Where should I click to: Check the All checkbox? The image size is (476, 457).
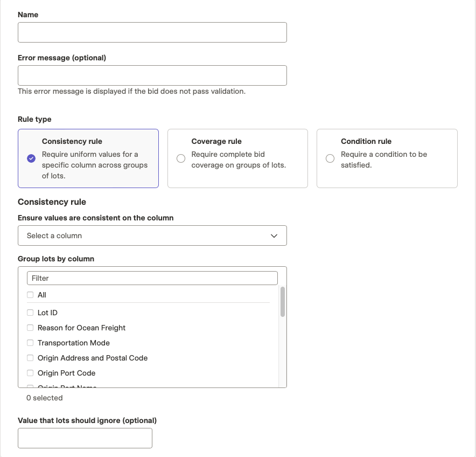(x=30, y=295)
